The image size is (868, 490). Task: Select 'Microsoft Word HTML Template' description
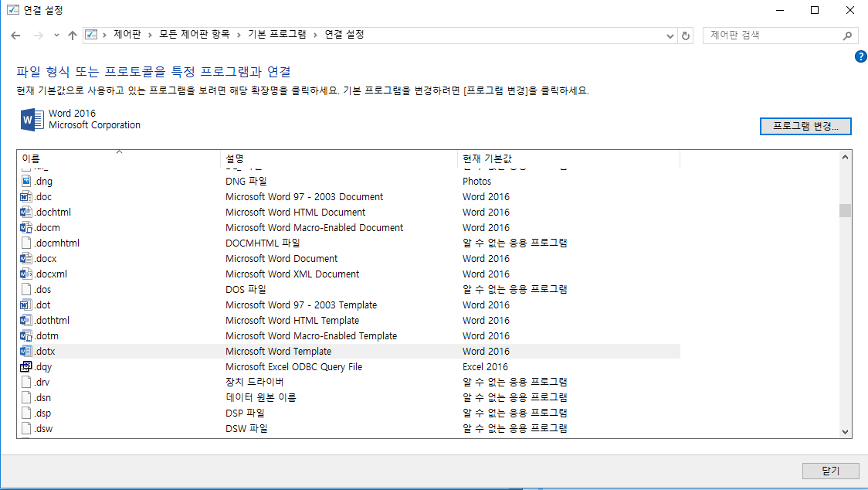[292, 321]
